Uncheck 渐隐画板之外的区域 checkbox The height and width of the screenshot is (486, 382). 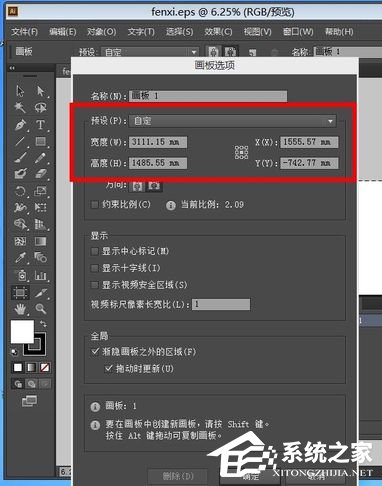pyautogui.click(x=95, y=351)
